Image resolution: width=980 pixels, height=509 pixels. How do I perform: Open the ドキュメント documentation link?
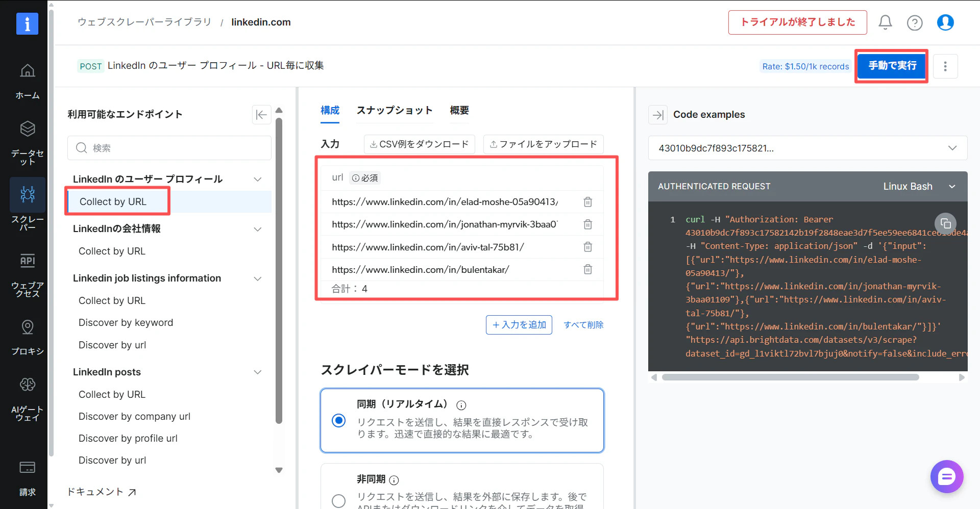(102, 492)
